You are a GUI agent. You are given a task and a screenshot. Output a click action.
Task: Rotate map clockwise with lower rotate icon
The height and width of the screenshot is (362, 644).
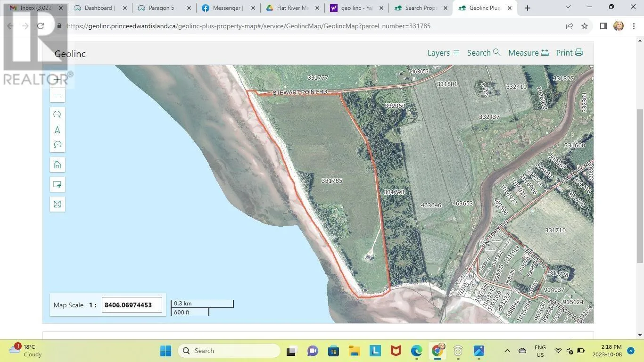57,145
